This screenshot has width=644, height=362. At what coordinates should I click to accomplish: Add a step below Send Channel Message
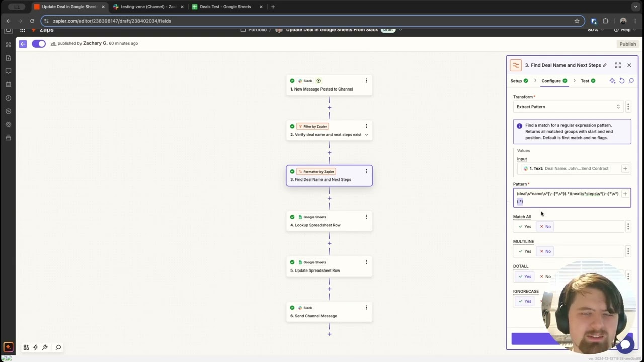[x=330, y=334]
